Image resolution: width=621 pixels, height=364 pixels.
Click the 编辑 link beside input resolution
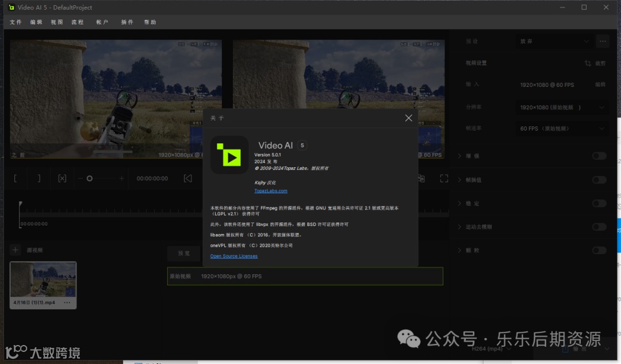(x=600, y=85)
